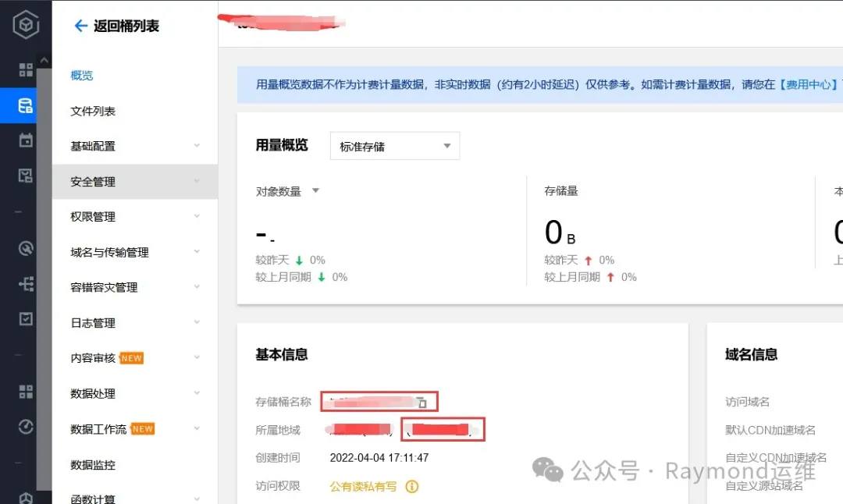Viewport: 843px width, 504px height.
Task: Return to bucket list via 返回桶列表
Action: pos(126,26)
